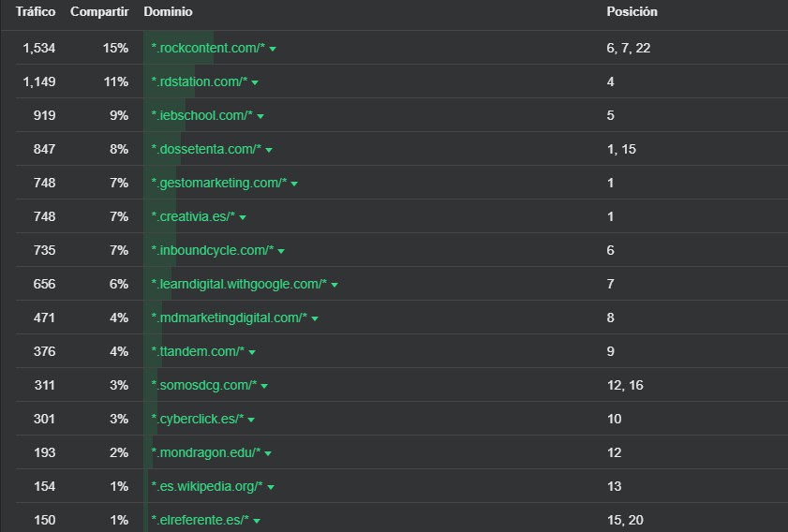Viewport: 788px width, 532px height.
Task: Click the Dominio column header
Action: click(x=168, y=12)
